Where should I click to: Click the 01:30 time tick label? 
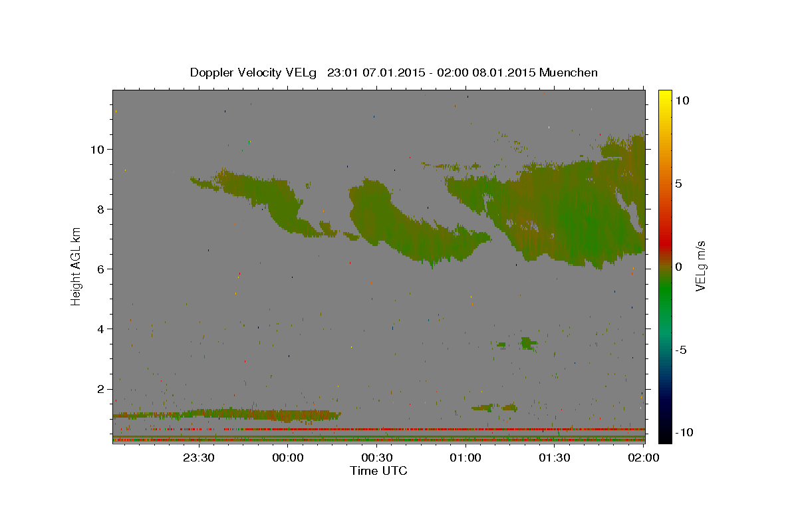(x=555, y=458)
